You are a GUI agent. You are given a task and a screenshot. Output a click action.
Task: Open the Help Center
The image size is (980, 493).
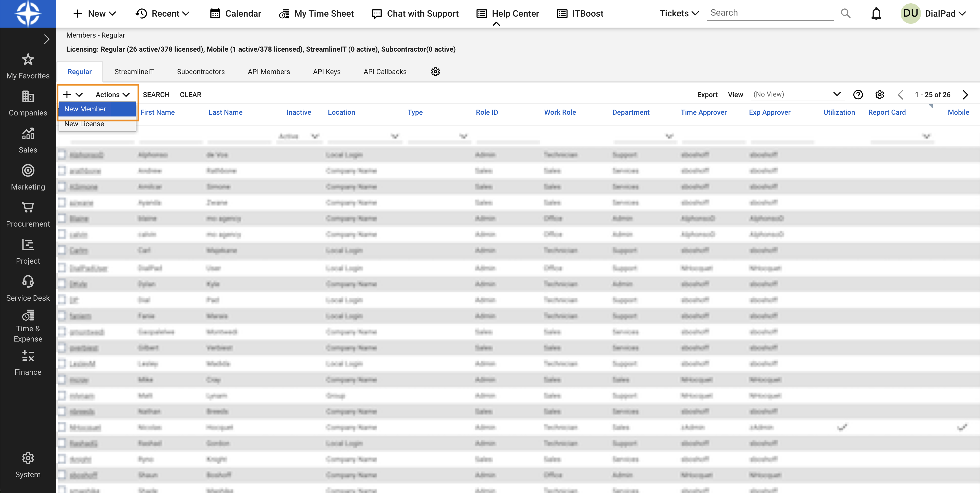(508, 14)
